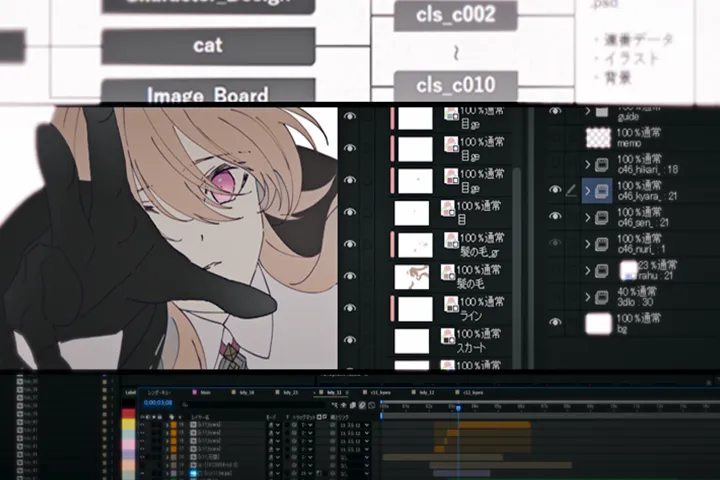Open the composition mini-flowchart icon in the timeline

[334, 405]
